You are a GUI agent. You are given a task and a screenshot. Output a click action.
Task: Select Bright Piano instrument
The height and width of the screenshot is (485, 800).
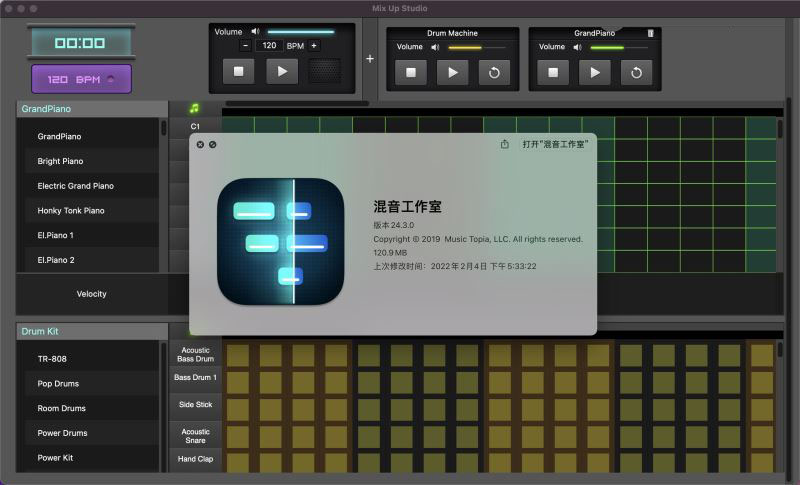coord(92,161)
